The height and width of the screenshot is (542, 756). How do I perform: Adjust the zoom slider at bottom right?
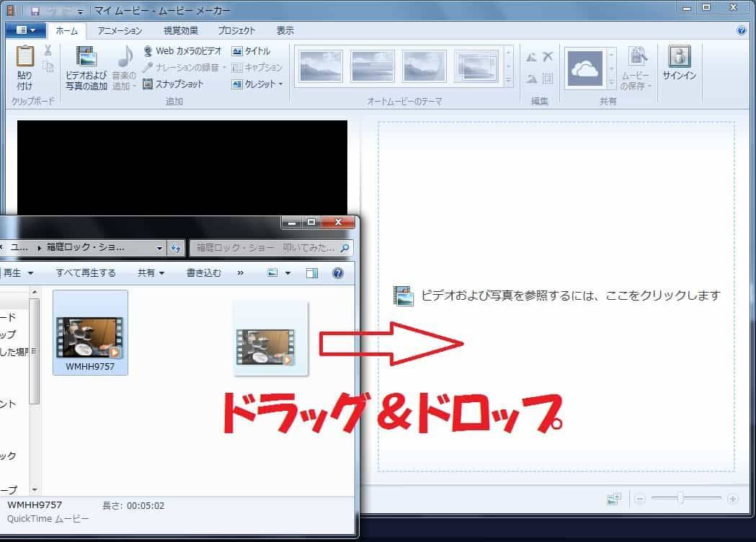(680, 498)
